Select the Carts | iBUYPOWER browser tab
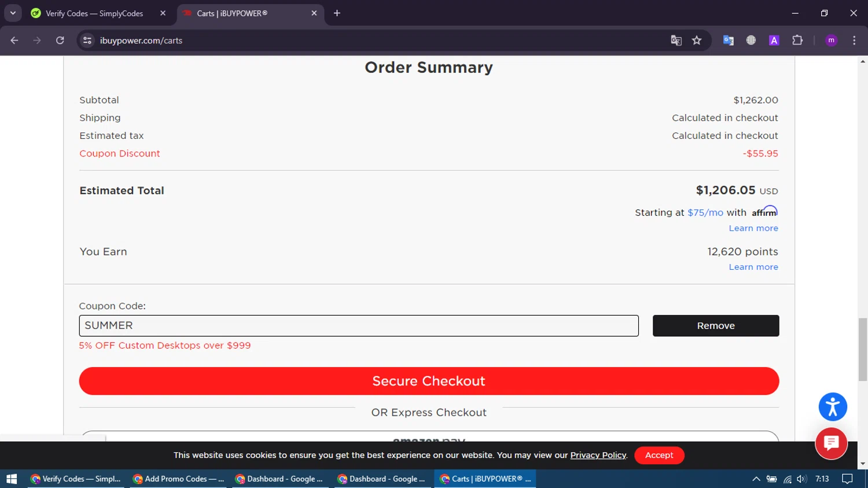 tap(232, 13)
